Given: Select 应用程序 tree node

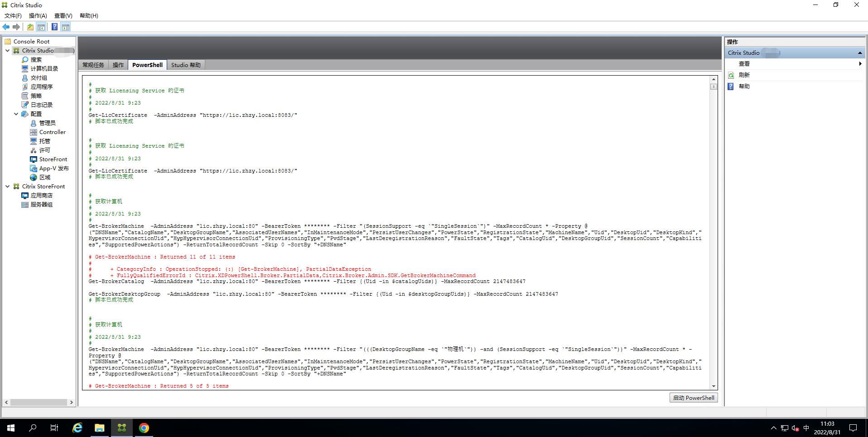Looking at the screenshot, I should (41, 86).
